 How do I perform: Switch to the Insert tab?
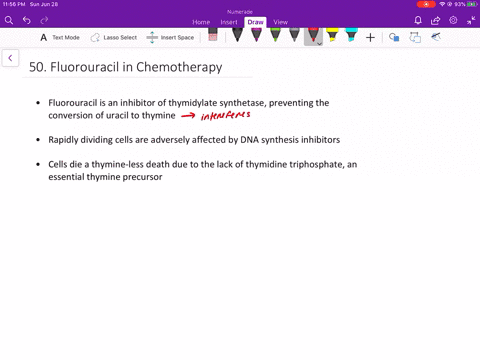click(x=229, y=22)
